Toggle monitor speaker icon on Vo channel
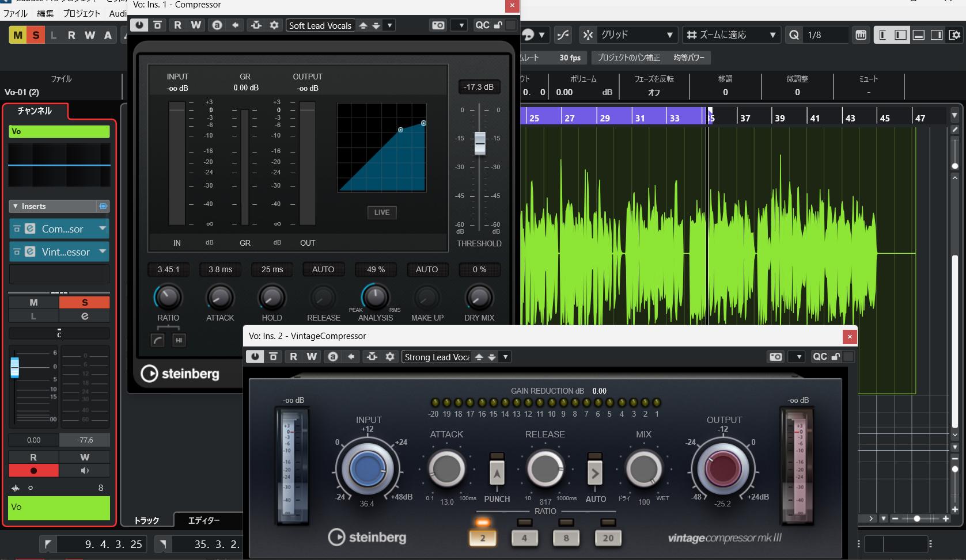This screenshot has height=560, width=966. pyautogui.click(x=85, y=470)
